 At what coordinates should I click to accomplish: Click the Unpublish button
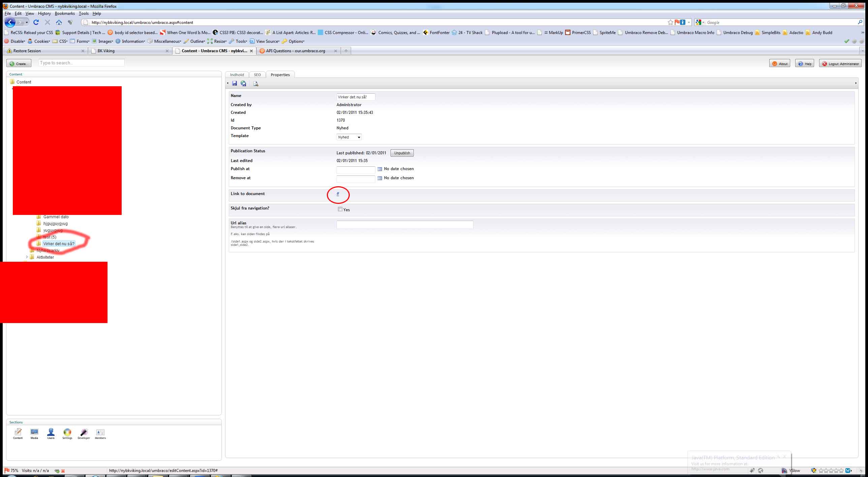click(402, 153)
